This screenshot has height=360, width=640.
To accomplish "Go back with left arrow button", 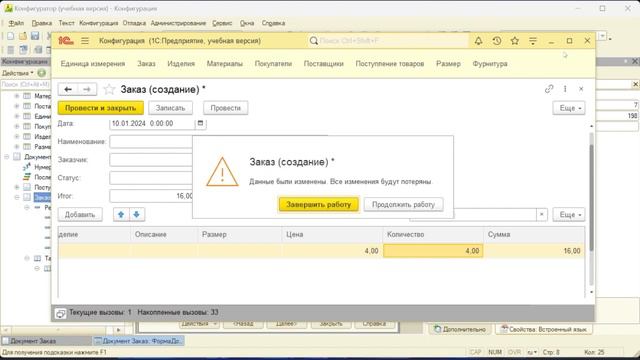I will pos(68,89).
